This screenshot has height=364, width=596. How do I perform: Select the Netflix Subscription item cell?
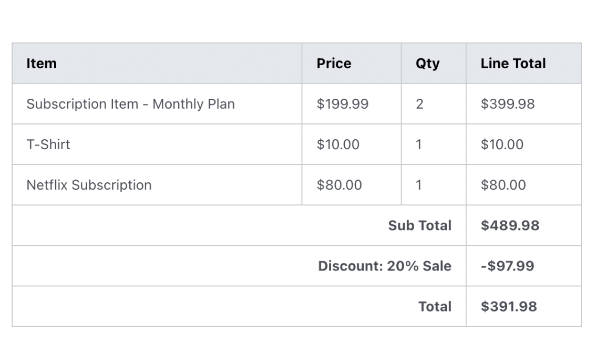coord(89,185)
